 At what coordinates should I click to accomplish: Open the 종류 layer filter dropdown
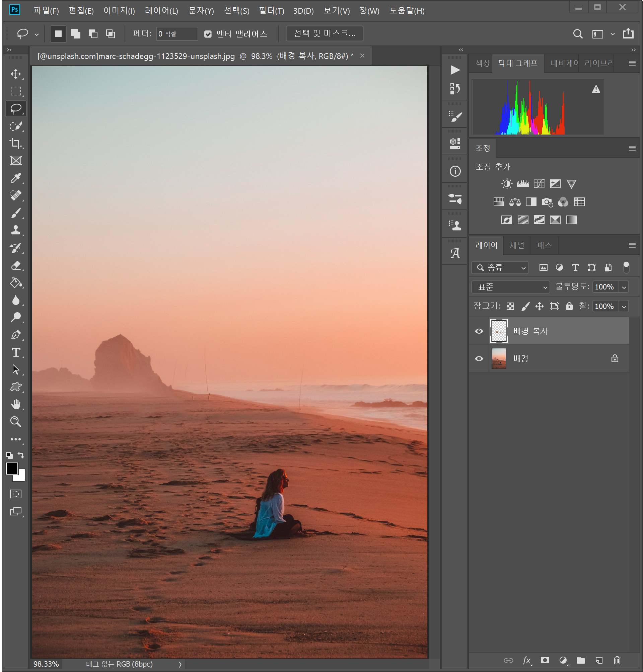(x=500, y=267)
